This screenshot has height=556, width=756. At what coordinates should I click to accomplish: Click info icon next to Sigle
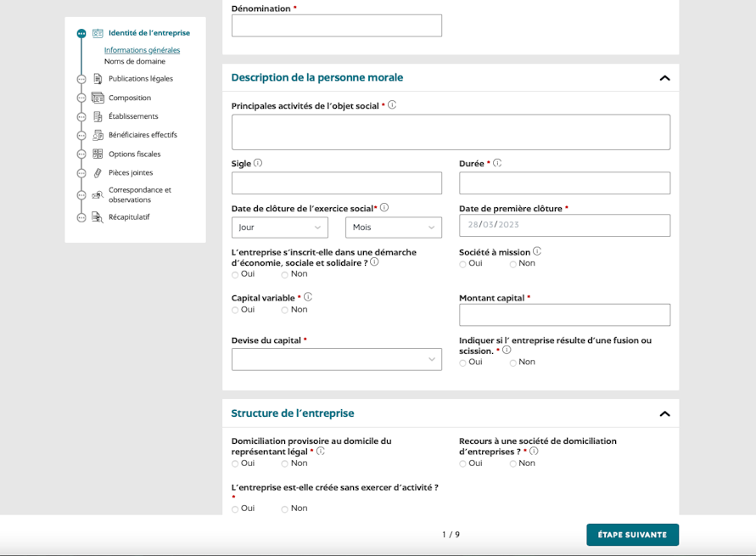[x=258, y=163]
